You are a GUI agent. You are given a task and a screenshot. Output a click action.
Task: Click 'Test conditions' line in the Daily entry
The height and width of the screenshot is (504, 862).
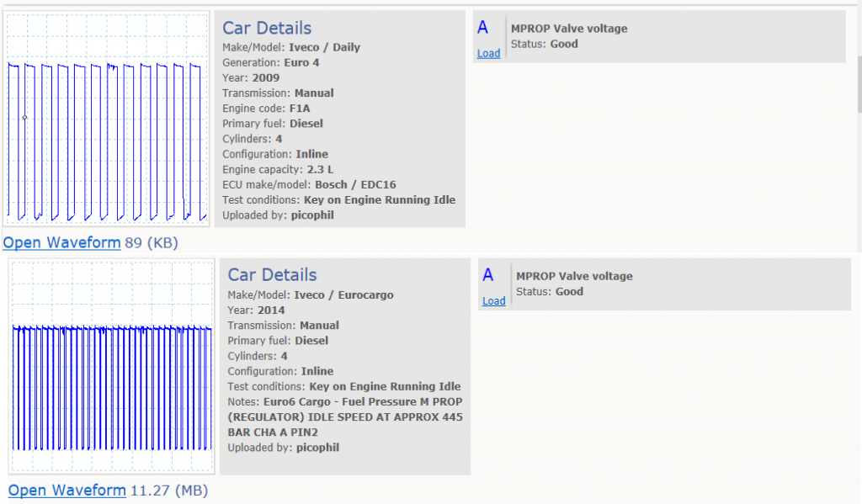(x=338, y=200)
